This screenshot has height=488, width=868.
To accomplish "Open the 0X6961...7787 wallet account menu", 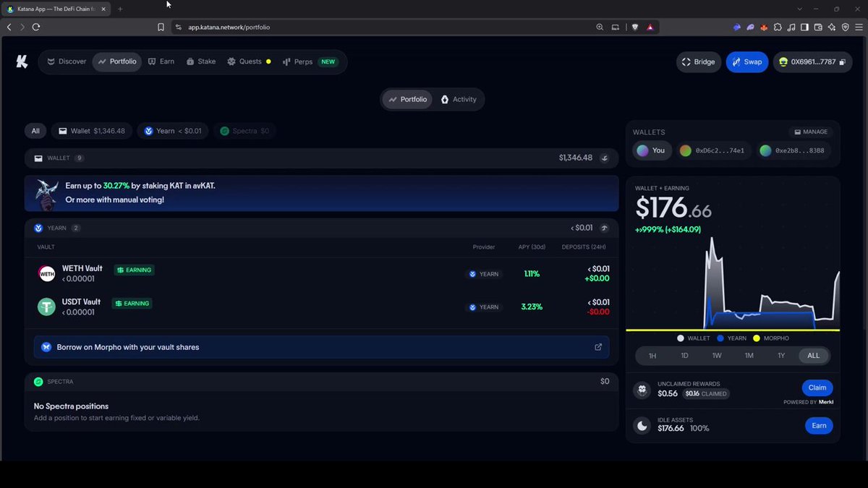I will click(x=812, y=61).
